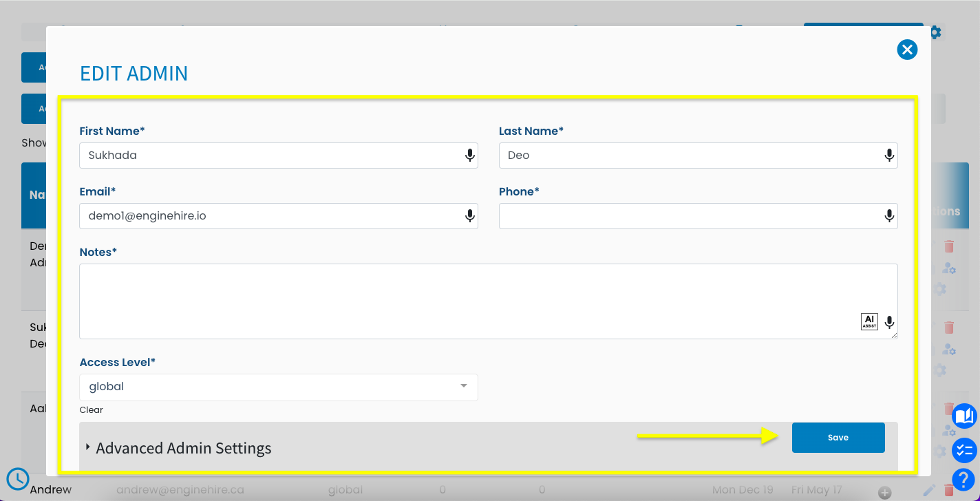Click a red trash delete icon in an admin row
Image resolution: width=980 pixels, height=501 pixels.
tap(949, 245)
